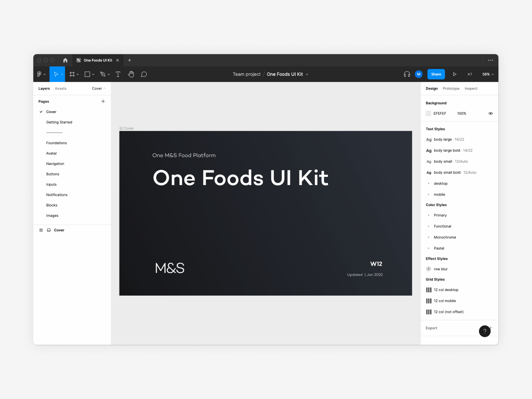
Task: Open the shape tools dropdown arrow
Action: (x=93, y=74)
